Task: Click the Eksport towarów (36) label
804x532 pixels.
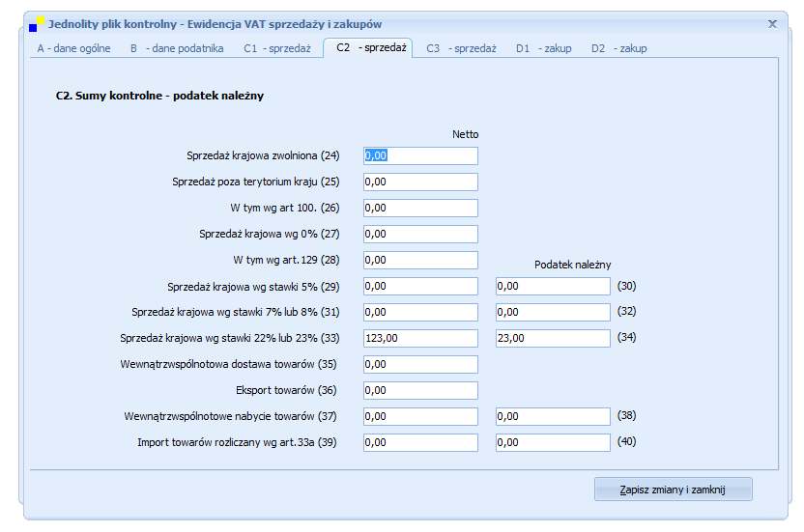Action: pyautogui.click(x=286, y=390)
